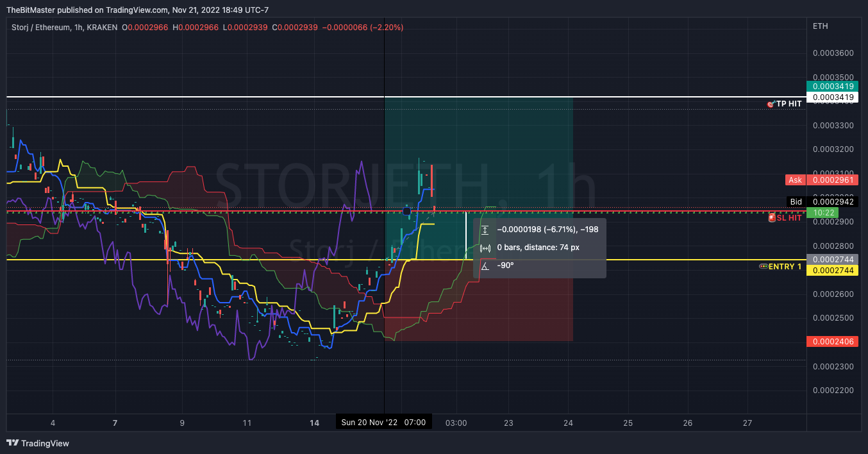Click the gray 0.0002744 price tag
Screen dimensions: 868x454
(832, 260)
